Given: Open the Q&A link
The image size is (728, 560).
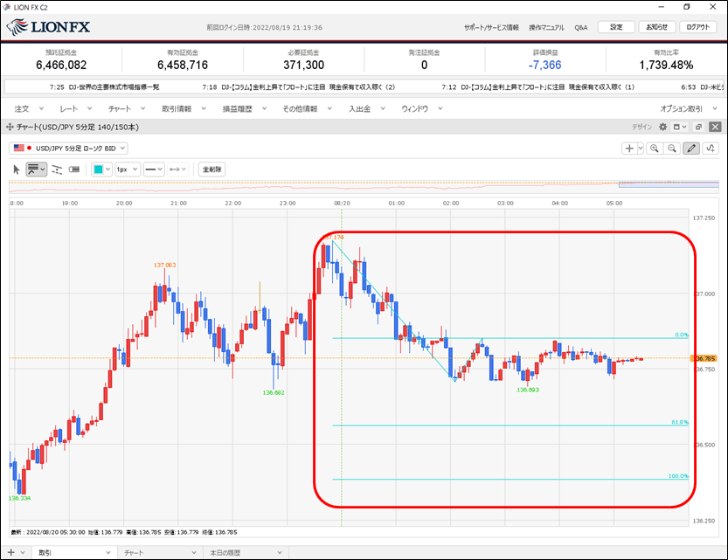Looking at the screenshot, I should (581, 27).
